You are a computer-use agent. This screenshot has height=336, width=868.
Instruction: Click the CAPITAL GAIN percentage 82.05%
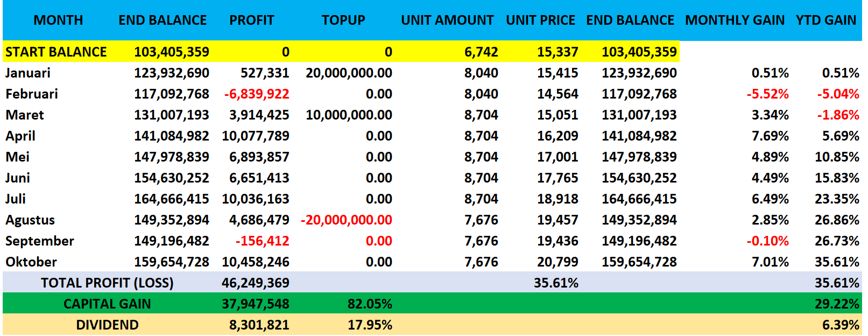pyautogui.click(x=370, y=304)
